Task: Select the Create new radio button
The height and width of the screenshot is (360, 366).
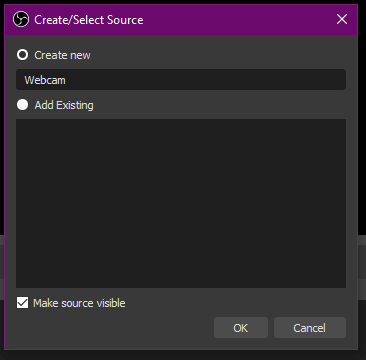Action: click(22, 55)
